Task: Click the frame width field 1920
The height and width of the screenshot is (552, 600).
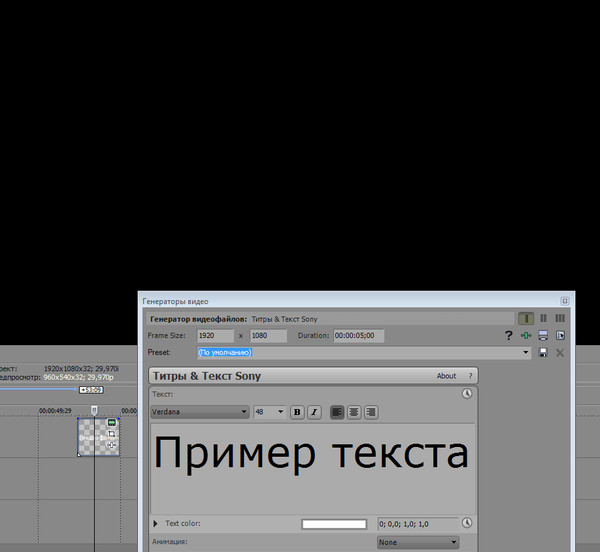Action: [215, 335]
